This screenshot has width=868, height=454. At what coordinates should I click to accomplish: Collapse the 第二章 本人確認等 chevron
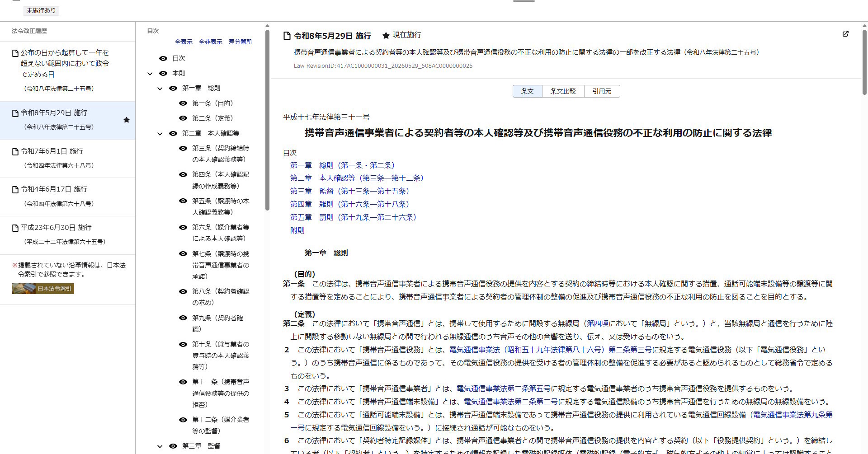pos(160,134)
